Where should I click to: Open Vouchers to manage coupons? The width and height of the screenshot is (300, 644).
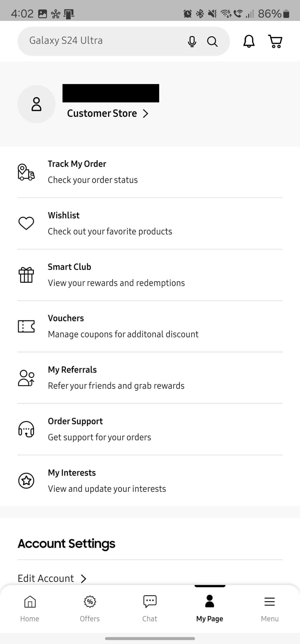click(123, 326)
